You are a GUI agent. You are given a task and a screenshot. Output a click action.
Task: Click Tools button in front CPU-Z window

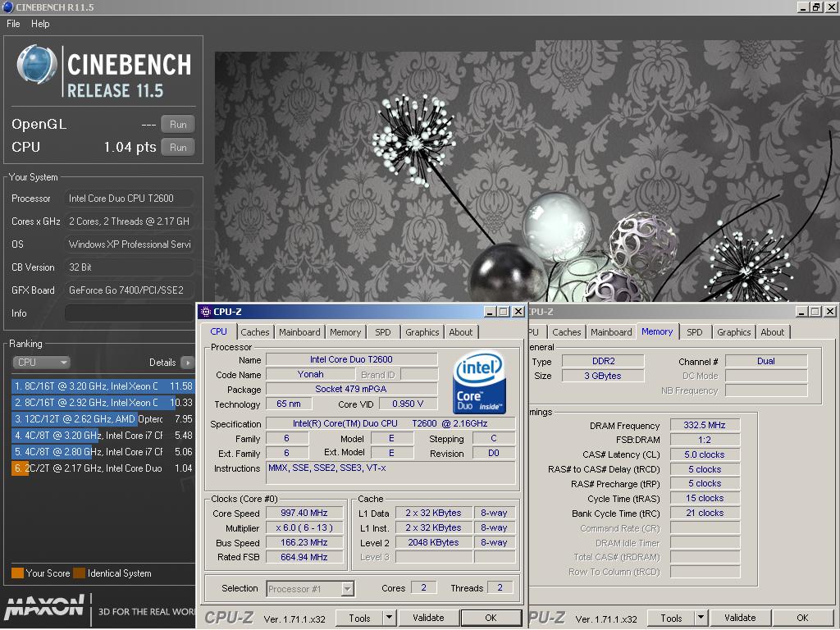tap(359, 618)
